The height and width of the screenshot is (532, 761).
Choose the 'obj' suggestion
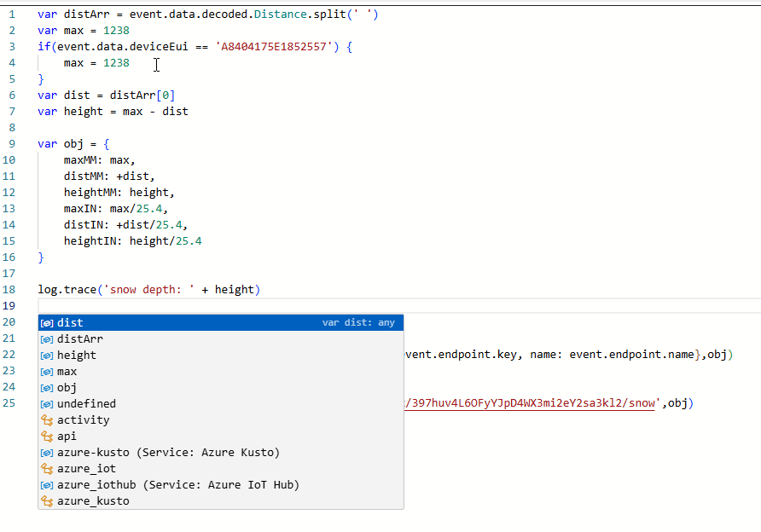pos(221,387)
